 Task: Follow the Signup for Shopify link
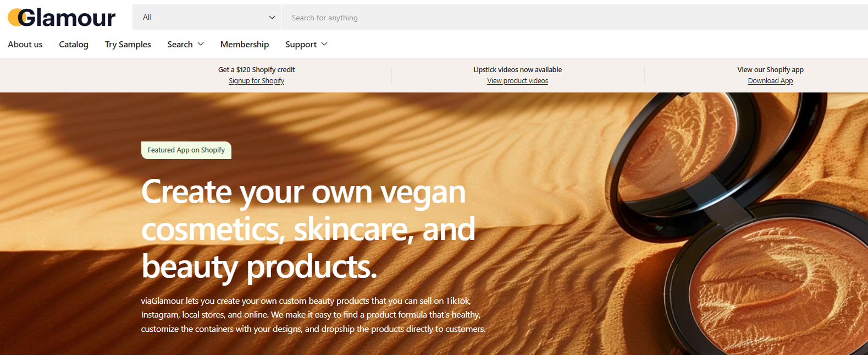point(257,81)
